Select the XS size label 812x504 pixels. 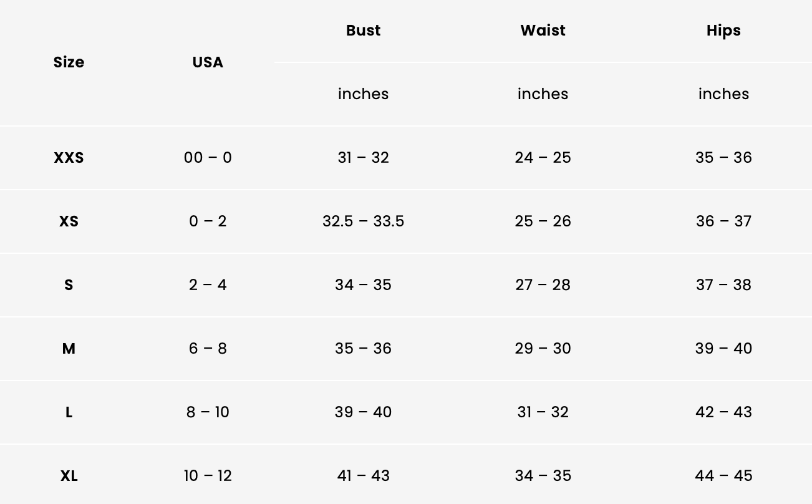pyautogui.click(x=69, y=221)
